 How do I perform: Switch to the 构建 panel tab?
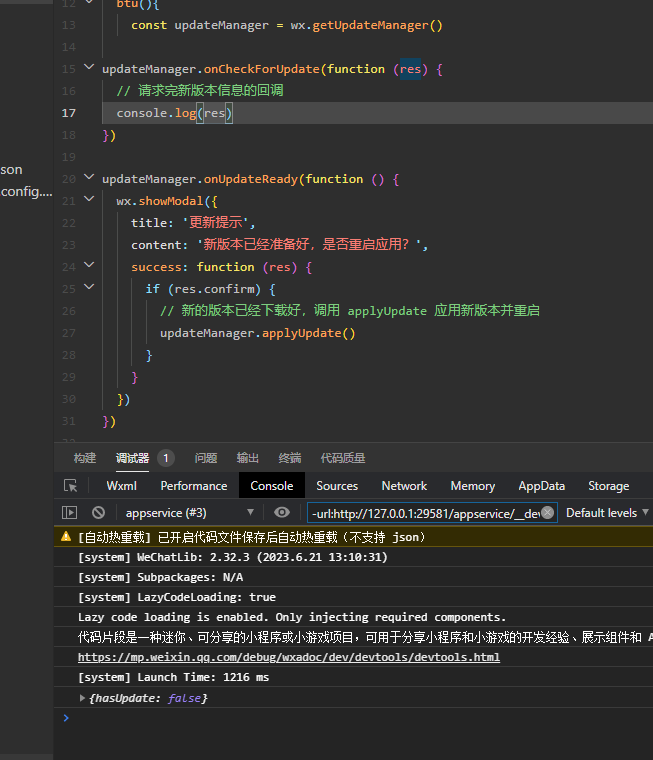click(x=85, y=458)
